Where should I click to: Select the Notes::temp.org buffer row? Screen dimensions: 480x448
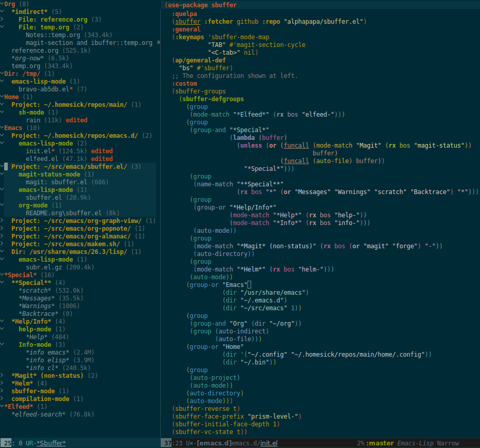pos(69,35)
